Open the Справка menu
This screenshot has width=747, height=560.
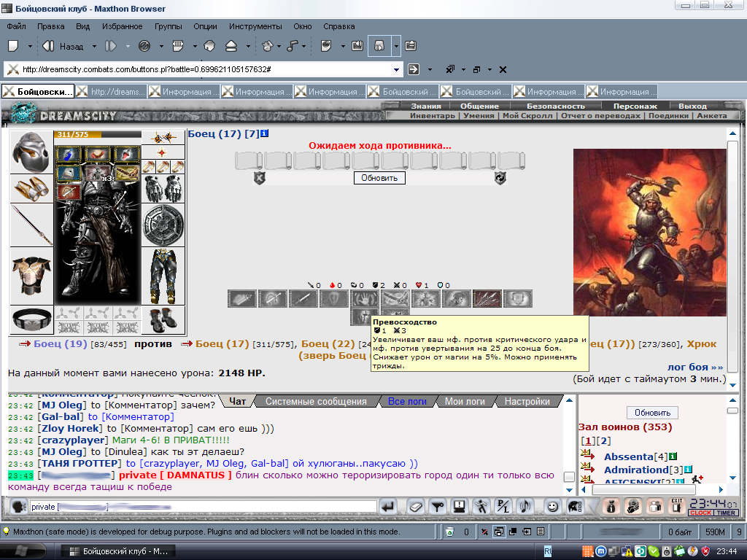pyautogui.click(x=338, y=26)
